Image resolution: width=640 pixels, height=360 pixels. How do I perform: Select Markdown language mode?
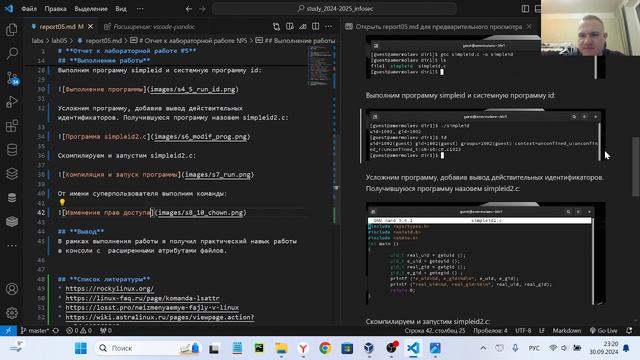567,331
